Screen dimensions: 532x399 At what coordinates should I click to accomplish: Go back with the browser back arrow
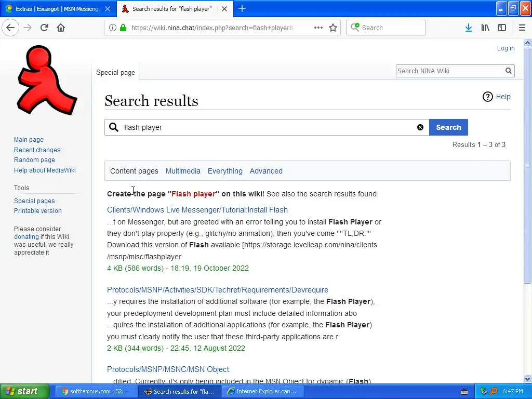click(10, 28)
